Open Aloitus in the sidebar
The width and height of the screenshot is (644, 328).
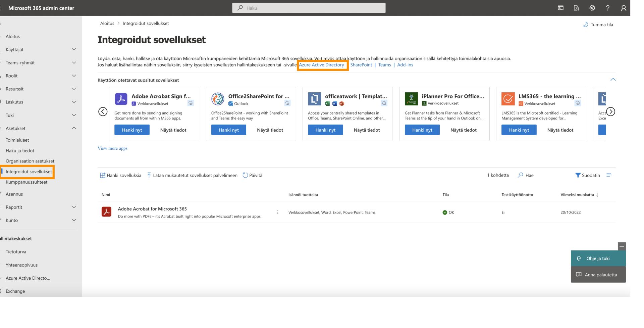[x=13, y=36]
